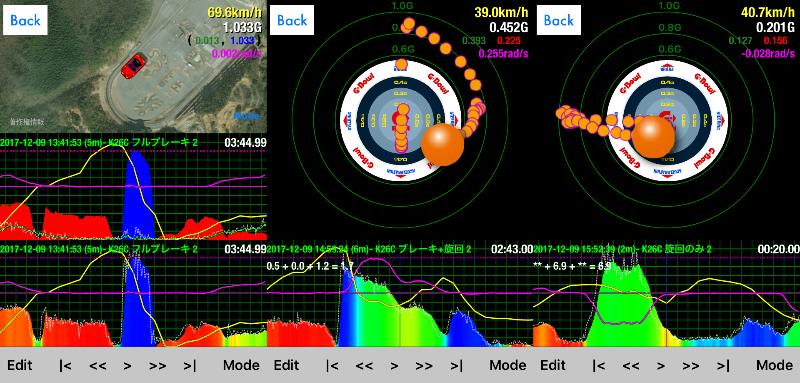800x383 pixels.
Task: Jump to end in right panel playback
Action: [723, 365]
